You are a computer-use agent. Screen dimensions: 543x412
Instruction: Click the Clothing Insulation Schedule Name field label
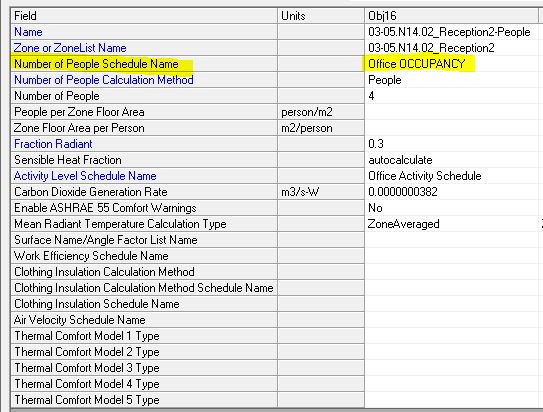pos(97,304)
